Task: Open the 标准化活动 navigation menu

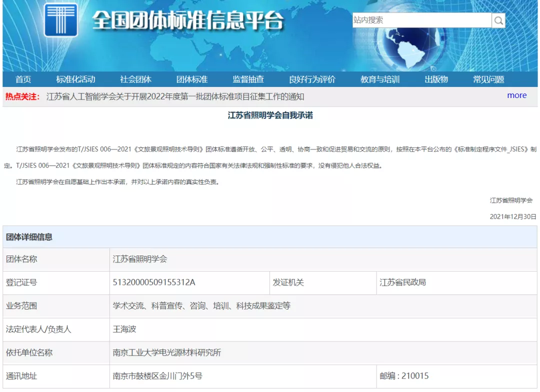Action: 75,79
